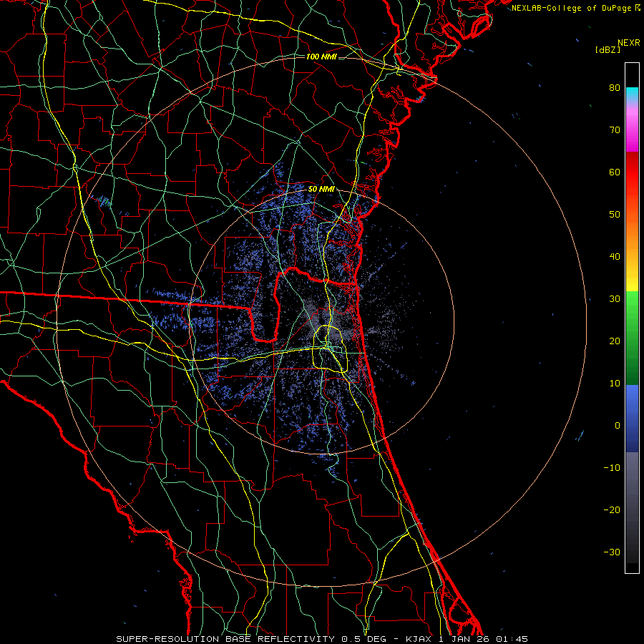Click the 60 dBZ legend value
Image resolution: width=644 pixels, height=644 pixels.
615,172
